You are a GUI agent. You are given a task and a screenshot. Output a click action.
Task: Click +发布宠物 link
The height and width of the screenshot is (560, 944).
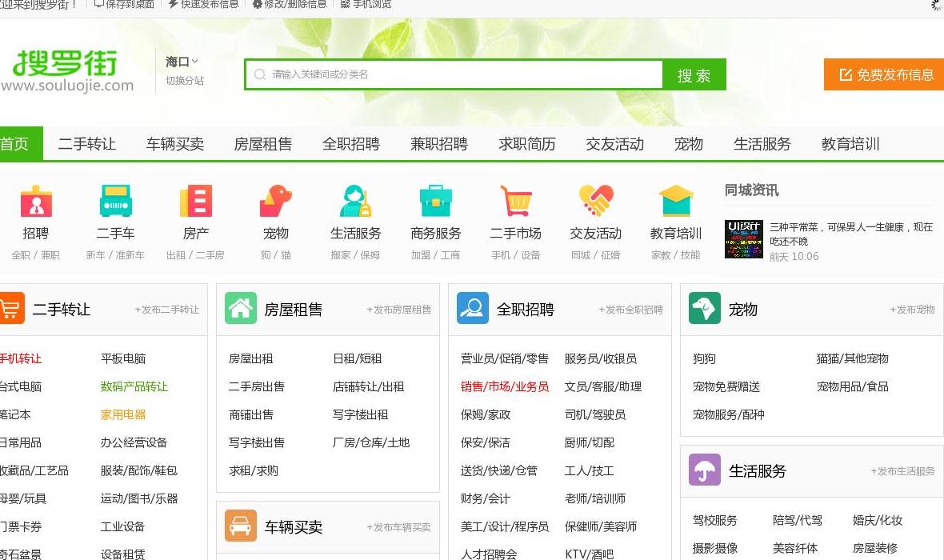pyautogui.click(x=913, y=310)
